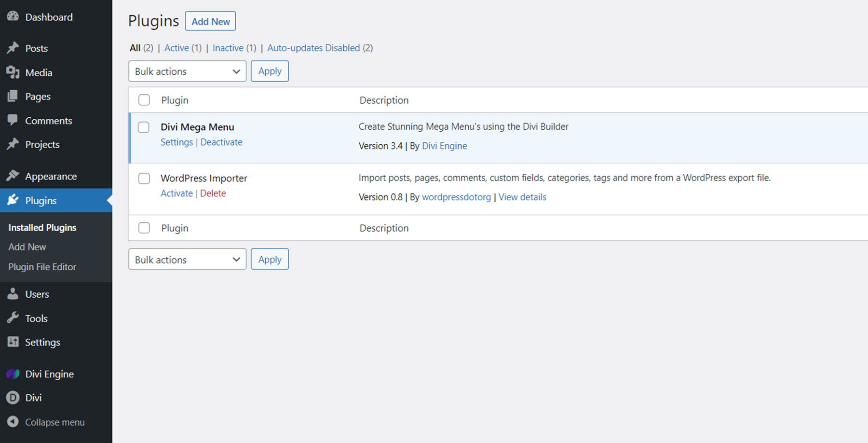Check the Divi Mega Menu checkbox
The image size is (868, 443).
(144, 127)
